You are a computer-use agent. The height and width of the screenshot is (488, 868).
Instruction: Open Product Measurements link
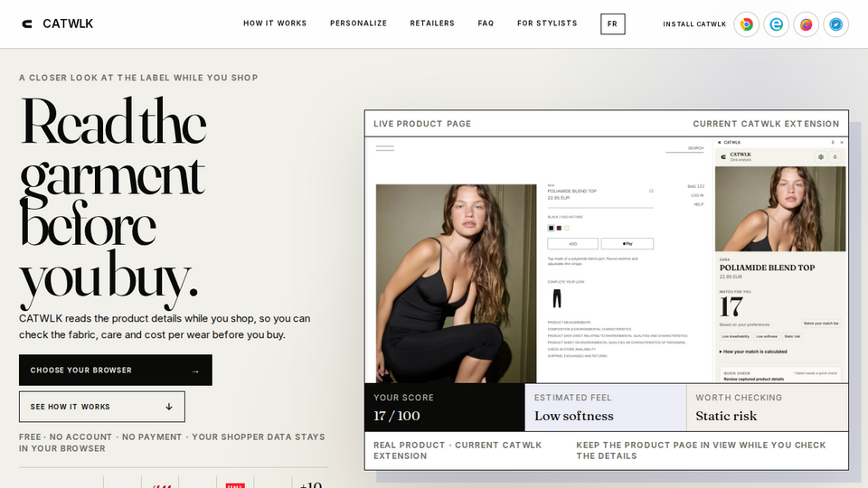pyautogui.click(x=569, y=322)
